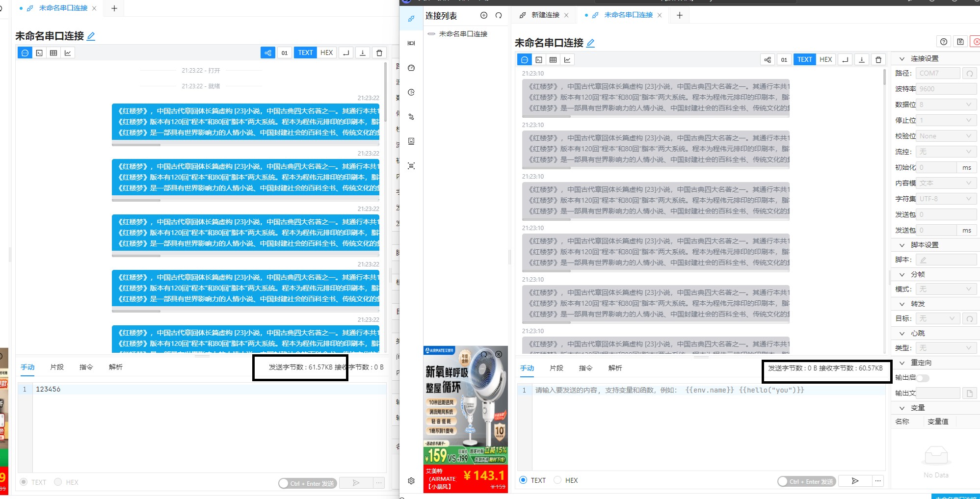Image resolution: width=980 pixels, height=499 pixels.
Task: Open more send options ellipsis right window
Action: click(878, 481)
